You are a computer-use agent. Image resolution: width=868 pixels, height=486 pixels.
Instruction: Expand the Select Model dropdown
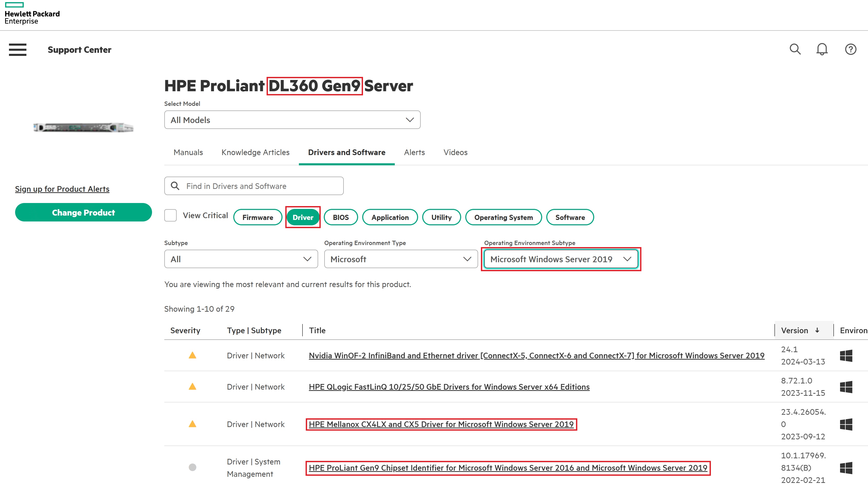tap(292, 120)
